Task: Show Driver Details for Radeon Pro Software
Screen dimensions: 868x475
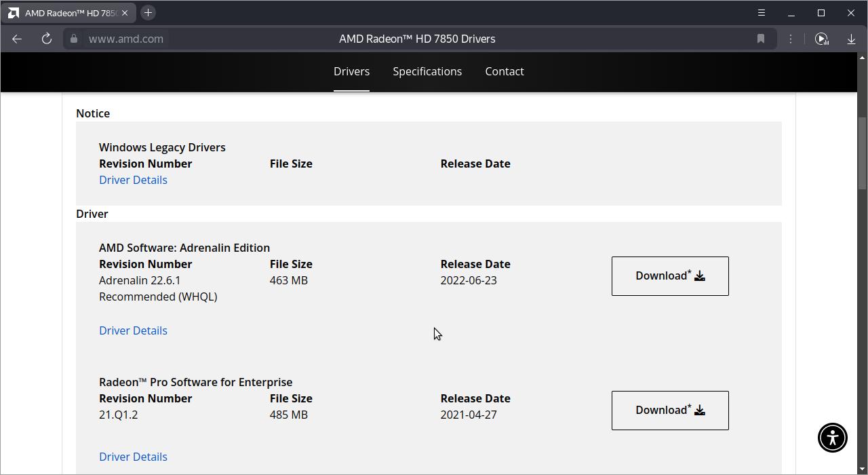Action: tap(133, 457)
